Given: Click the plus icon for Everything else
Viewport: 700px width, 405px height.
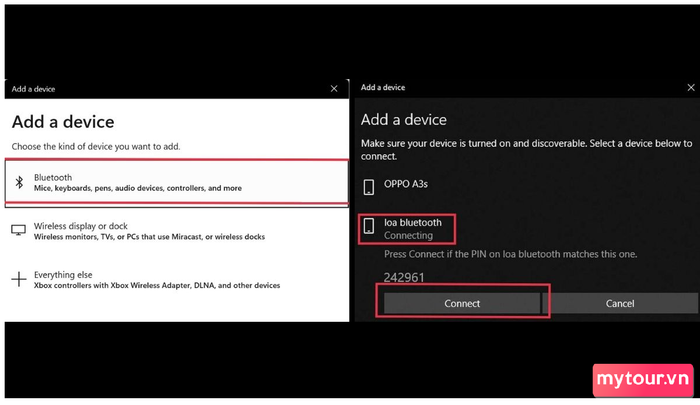Looking at the screenshot, I should point(19,280).
